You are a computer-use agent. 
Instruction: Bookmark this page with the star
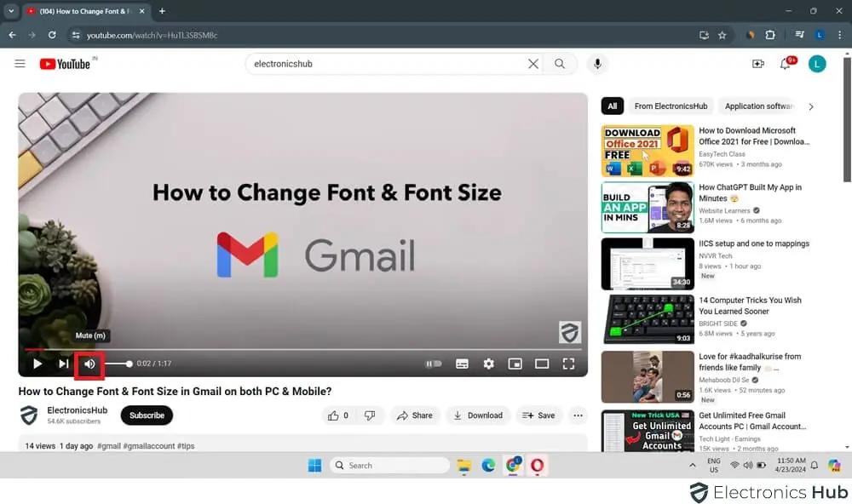722,35
